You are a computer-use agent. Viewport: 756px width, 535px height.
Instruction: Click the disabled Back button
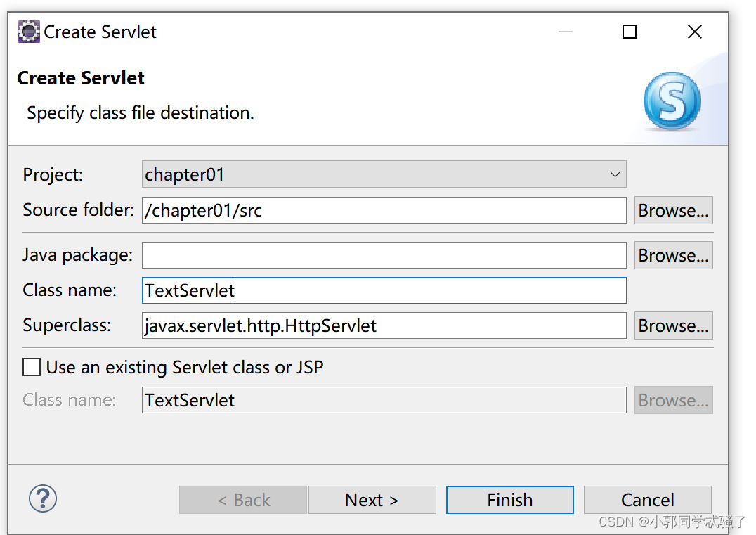(243, 500)
